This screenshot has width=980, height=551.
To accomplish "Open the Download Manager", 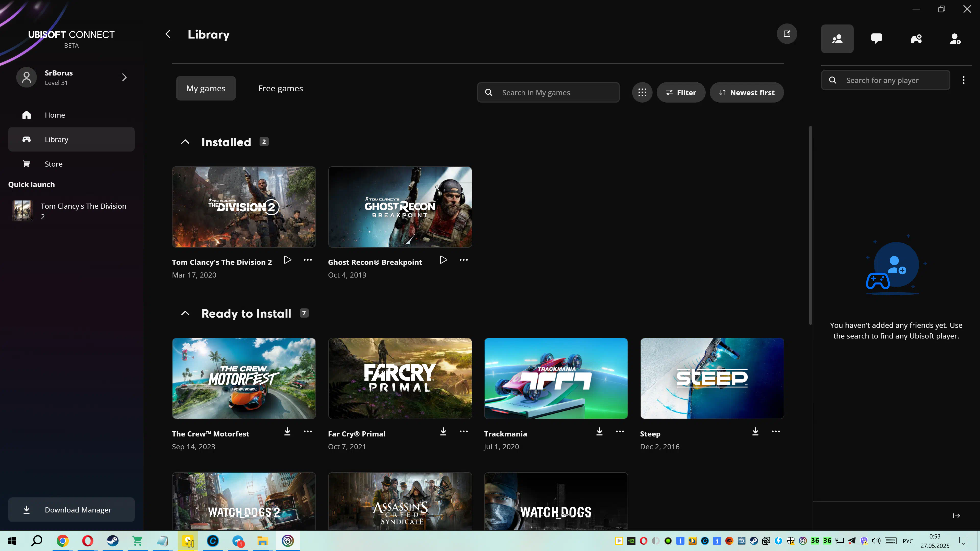I will click(71, 510).
